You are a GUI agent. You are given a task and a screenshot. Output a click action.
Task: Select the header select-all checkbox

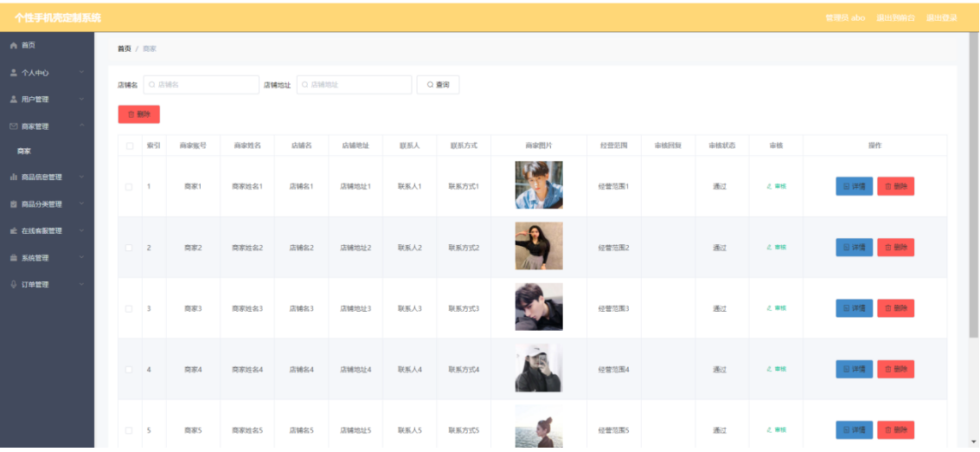[x=130, y=145]
